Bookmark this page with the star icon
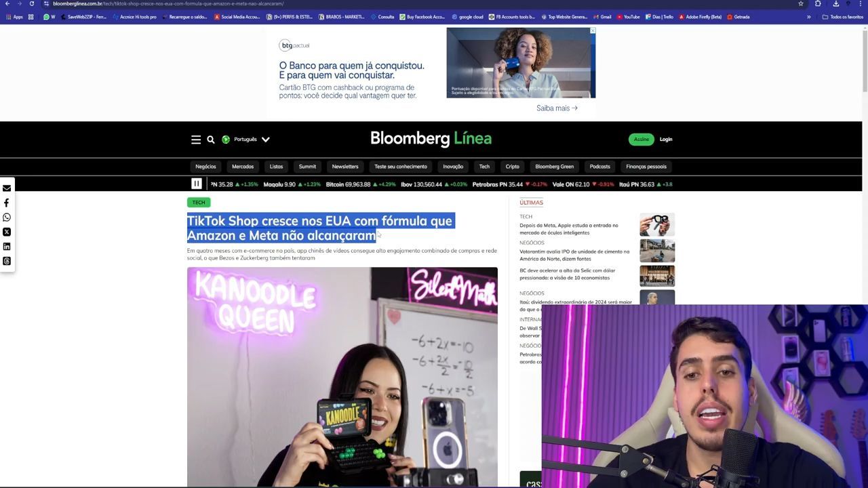Viewport: 868px width, 488px height. tap(801, 3)
